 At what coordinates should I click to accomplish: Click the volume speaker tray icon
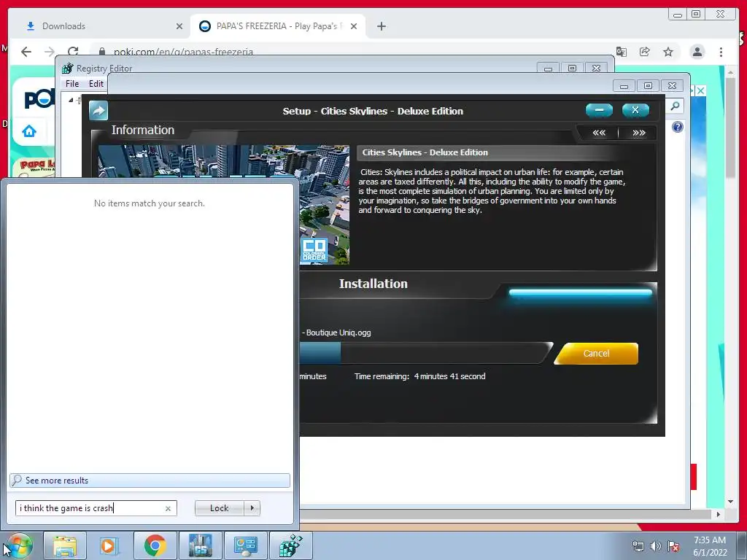656,546
